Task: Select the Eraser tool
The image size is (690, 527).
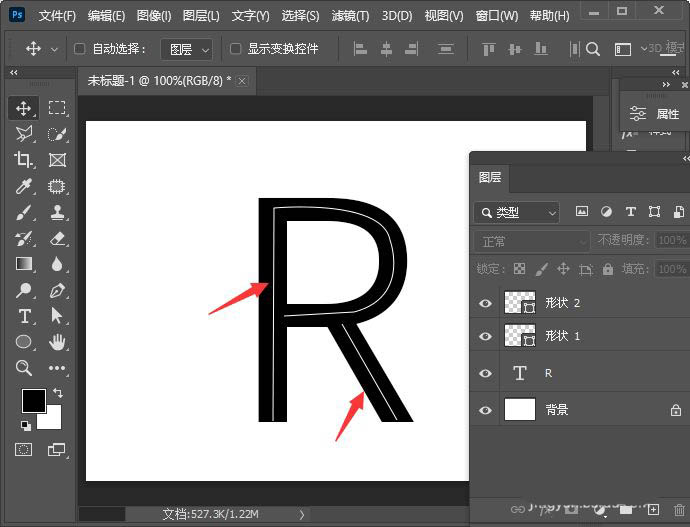Action: click(x=57, y=239)
